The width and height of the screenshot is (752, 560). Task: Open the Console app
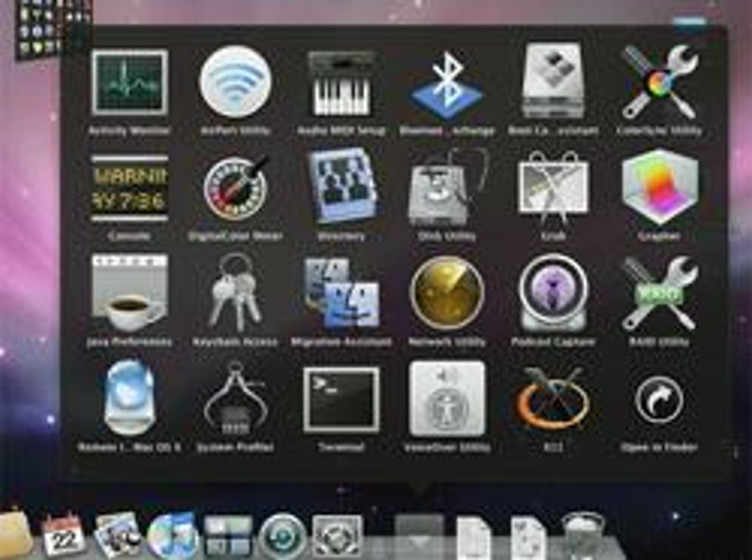click(130, 188)
